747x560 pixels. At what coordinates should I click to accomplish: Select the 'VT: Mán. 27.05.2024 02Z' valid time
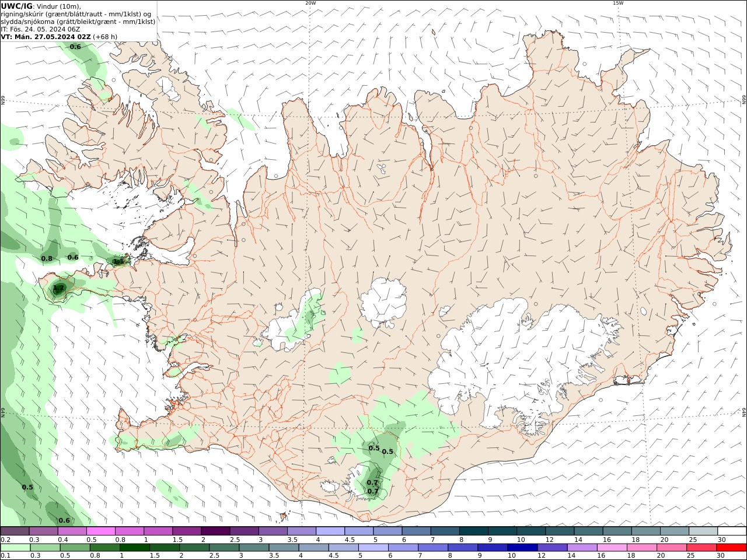(x=46, y=36)
